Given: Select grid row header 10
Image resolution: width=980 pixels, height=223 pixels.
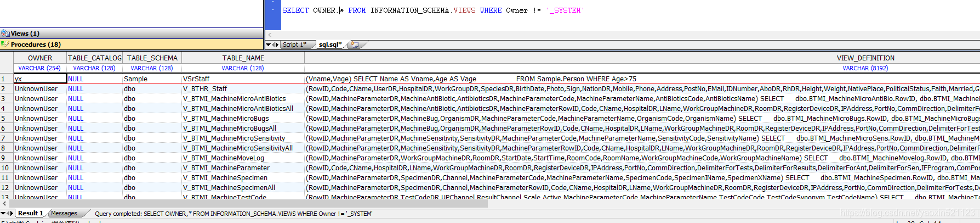Looking at the screenshot, I should coord(7,168).
